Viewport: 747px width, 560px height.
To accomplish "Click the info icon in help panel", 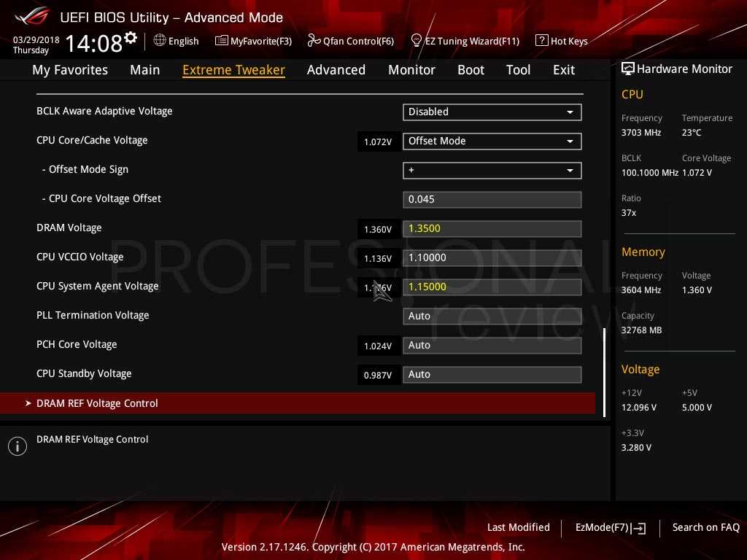I will (18, 446).
